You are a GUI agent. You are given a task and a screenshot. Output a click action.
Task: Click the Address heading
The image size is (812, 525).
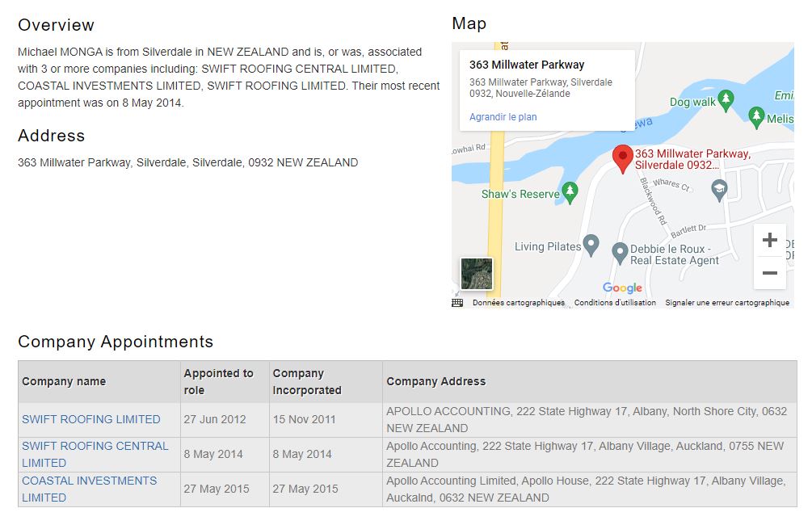click(x=51, y=136)
